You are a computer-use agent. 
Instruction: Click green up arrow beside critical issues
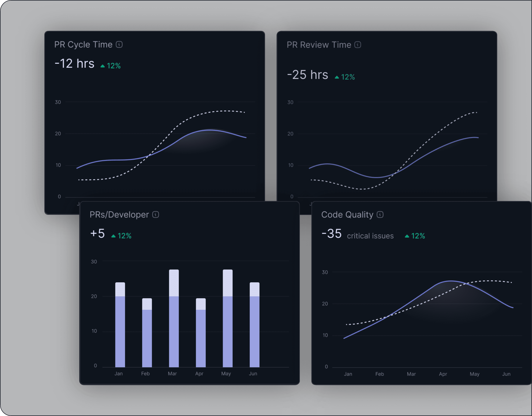click(x=407, y=236)
